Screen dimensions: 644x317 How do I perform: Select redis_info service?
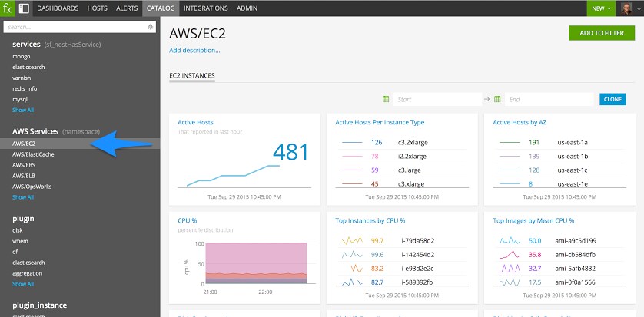point(25,88)
